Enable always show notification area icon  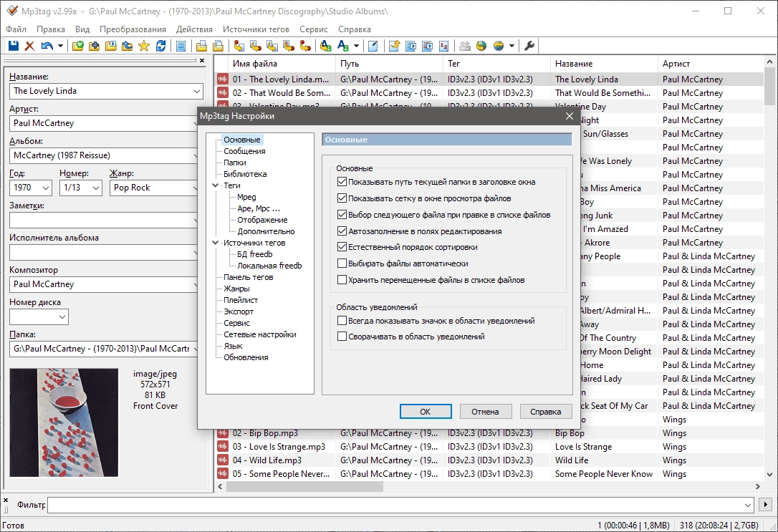click(342, 321)
